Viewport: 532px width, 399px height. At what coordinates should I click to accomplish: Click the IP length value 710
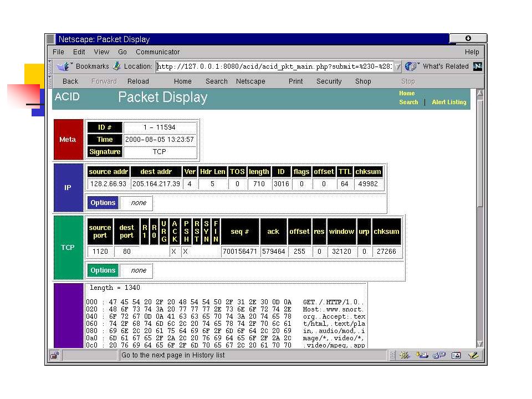[259, 184]
